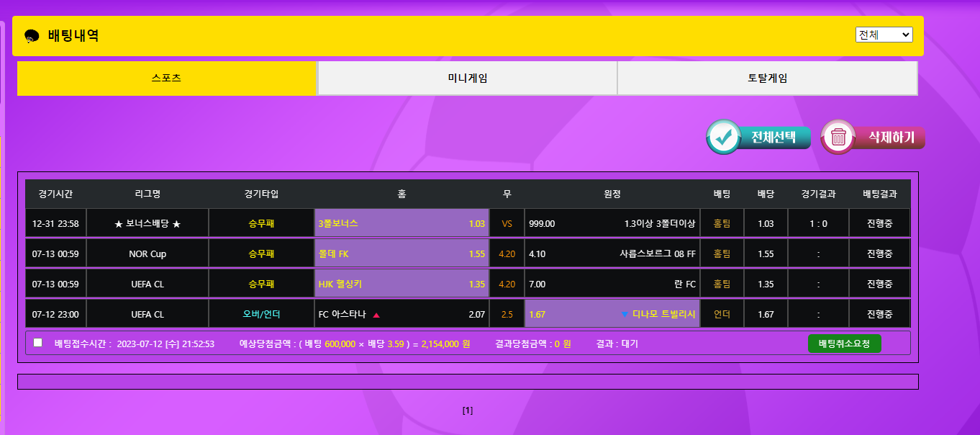The width and height of the screenshot is (980, 435).
Task: Click the 사릅스보르그 08 FF away cell
Action: coord(612,254)
